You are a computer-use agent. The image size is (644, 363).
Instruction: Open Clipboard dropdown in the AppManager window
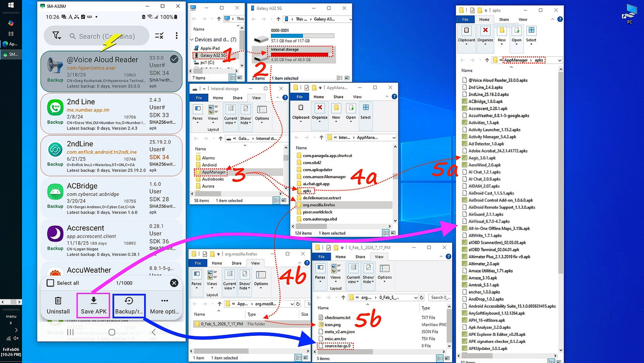pos(301,112)
